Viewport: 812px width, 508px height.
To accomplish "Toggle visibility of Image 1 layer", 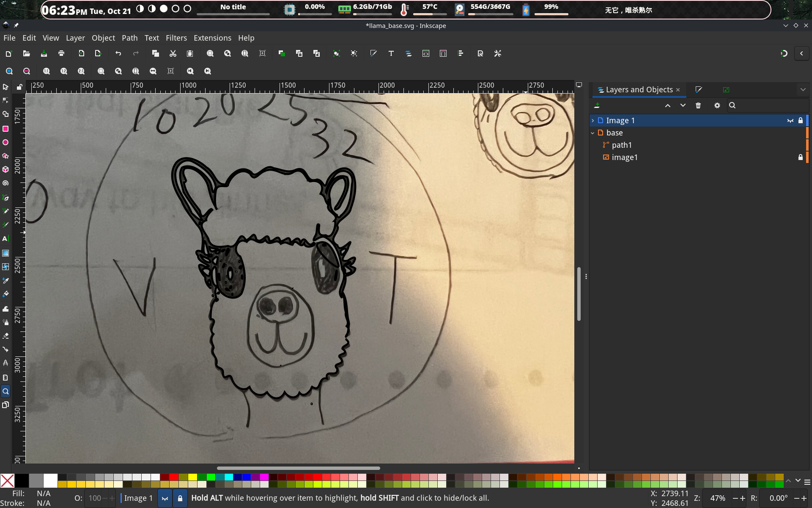I will [x=790, y=121].
